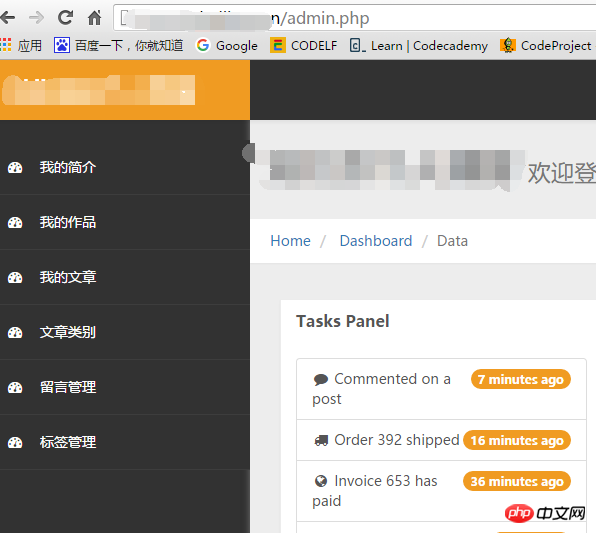Follow the Home breadcrumb link
Viewport: 596px width, 533px height.
(x=290, y=241)
